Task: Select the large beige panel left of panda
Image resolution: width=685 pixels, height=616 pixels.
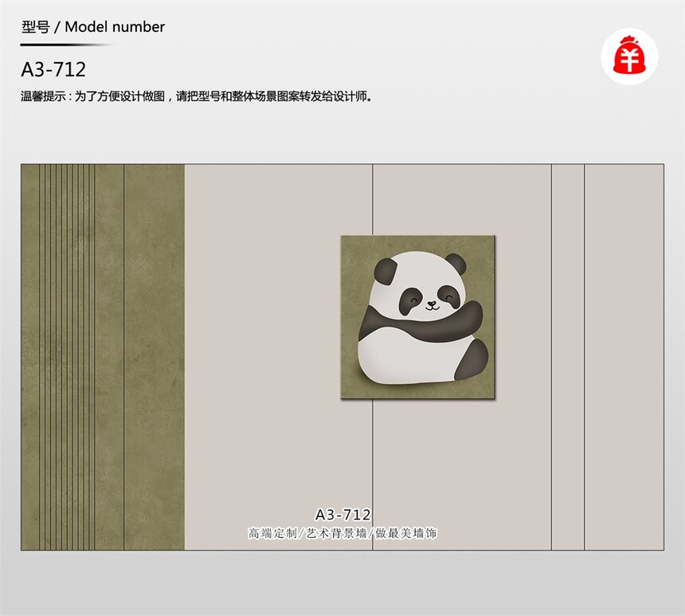Action: click(278, 357)
